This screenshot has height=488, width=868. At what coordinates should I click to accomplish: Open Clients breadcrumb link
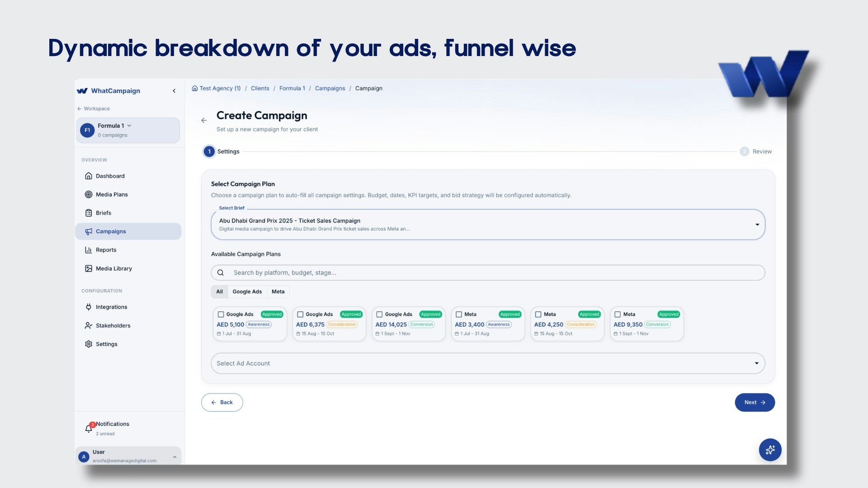(260, 88)
